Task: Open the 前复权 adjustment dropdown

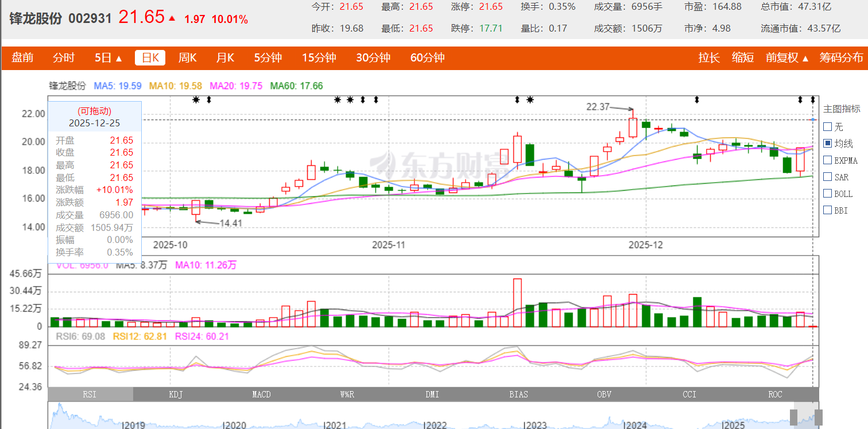Action: tap(786, 57)
